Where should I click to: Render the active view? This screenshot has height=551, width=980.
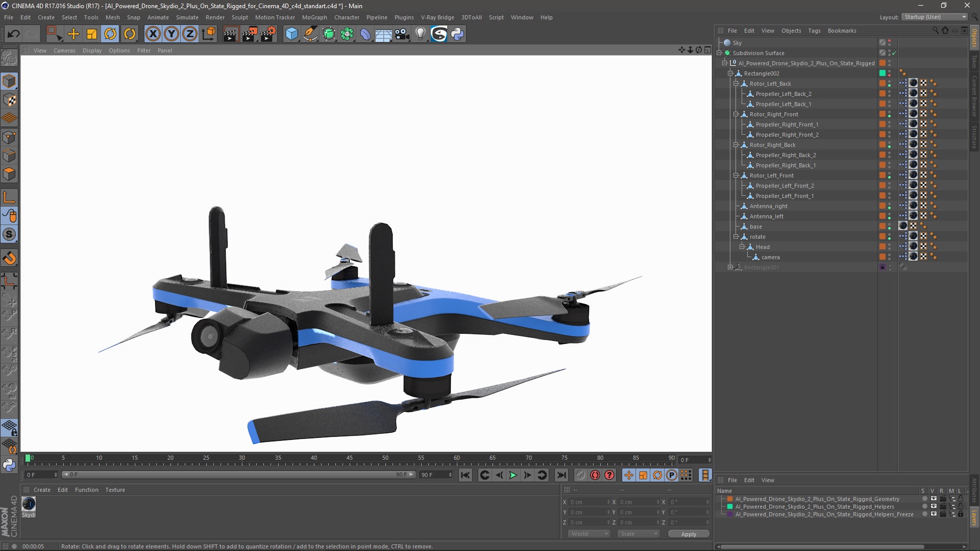(x=231, y=34)
